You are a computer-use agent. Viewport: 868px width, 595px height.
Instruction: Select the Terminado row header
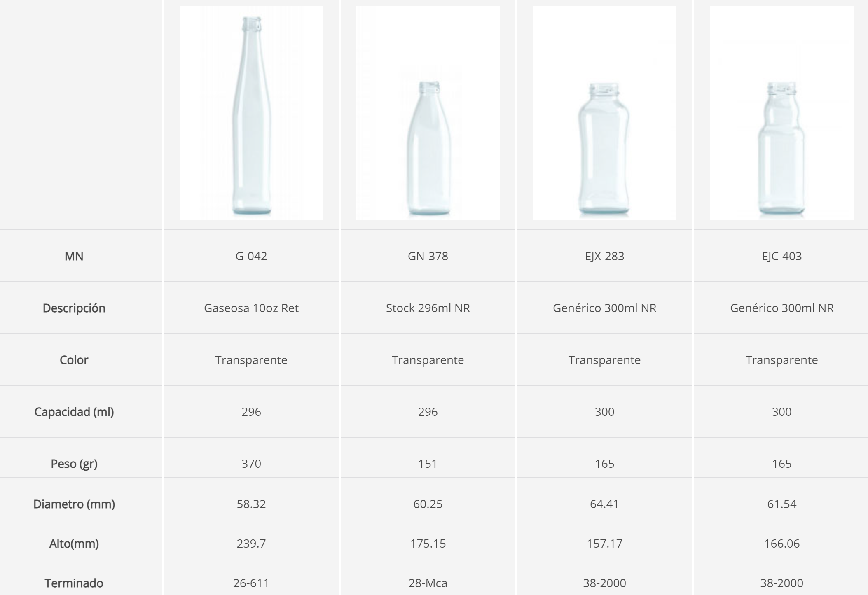click(x=74, y=583)
